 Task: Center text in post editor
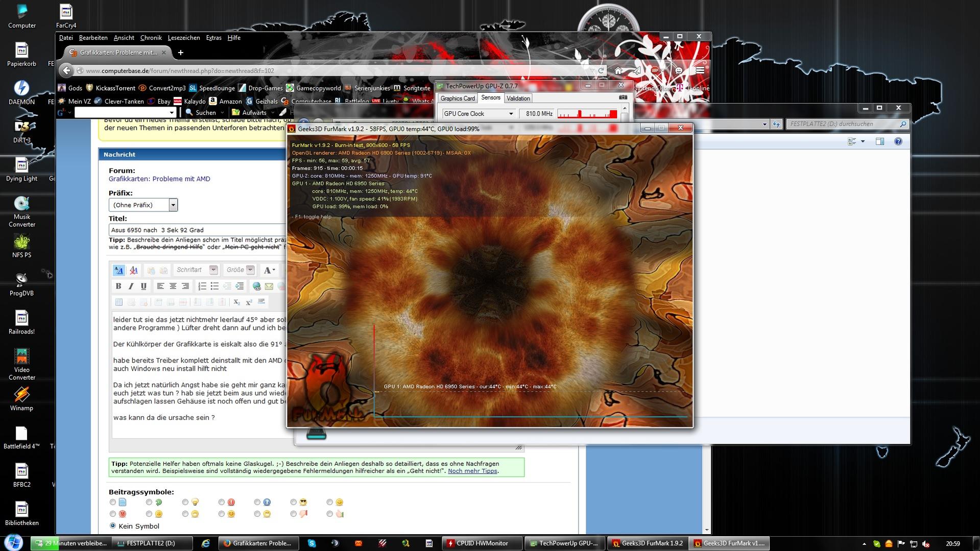point(173,286)
